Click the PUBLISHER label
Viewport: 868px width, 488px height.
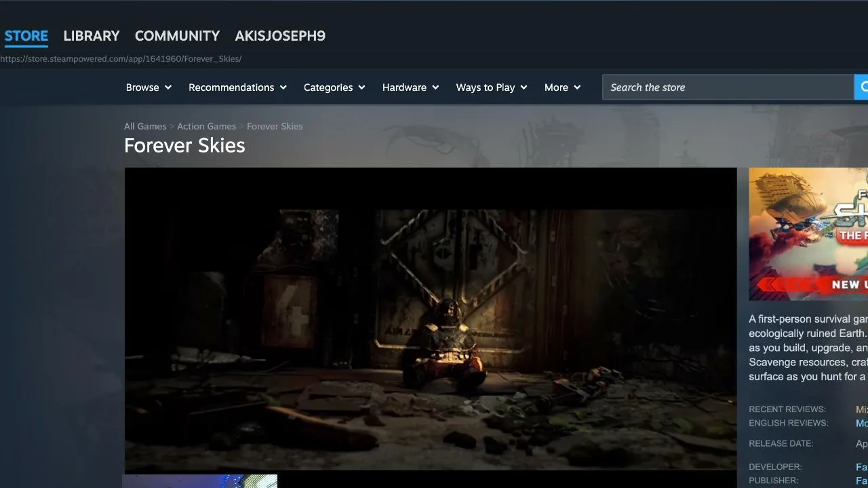click(x=774, y=481)
